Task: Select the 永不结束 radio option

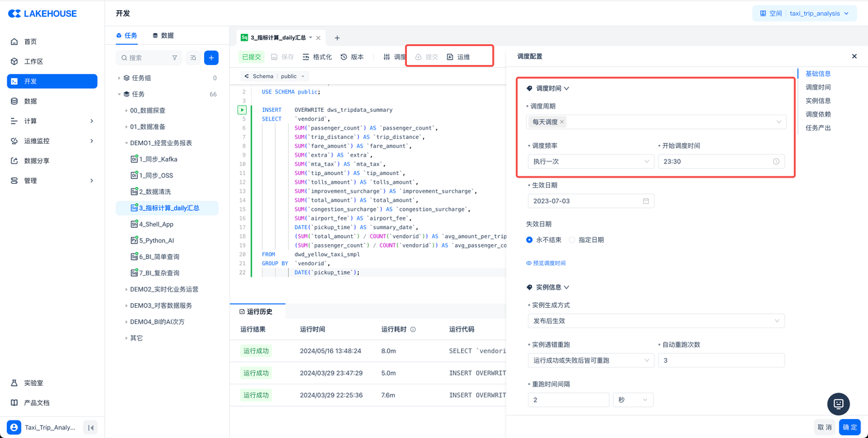Action: 530,240
